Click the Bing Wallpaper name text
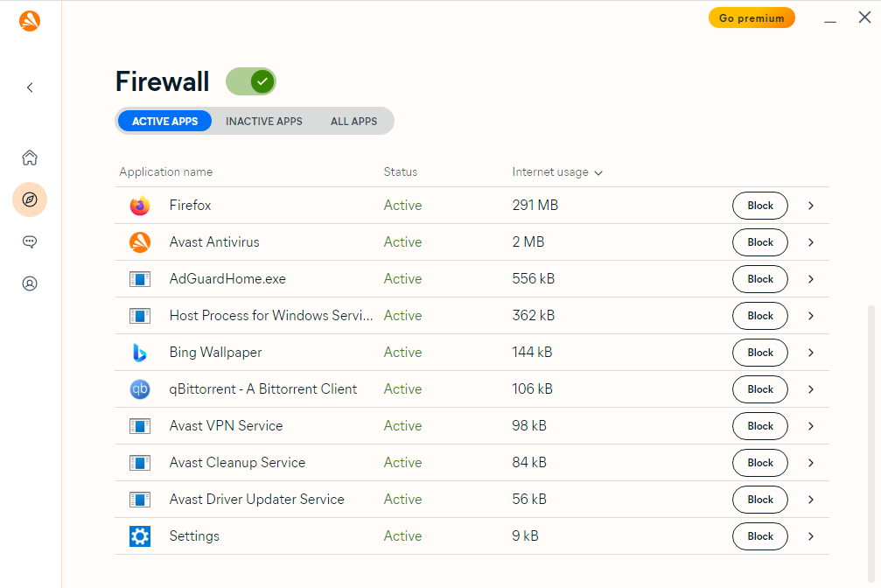The height and width of the screenshot is (588, 881). pos(216,353)
